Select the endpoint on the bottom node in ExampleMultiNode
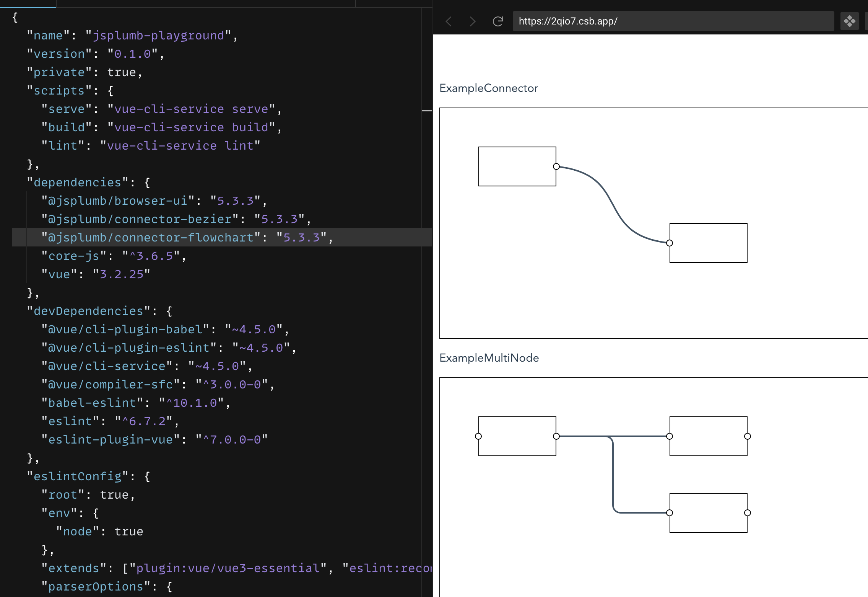This screenshot has width=868, height=597. tap(669, 512)
